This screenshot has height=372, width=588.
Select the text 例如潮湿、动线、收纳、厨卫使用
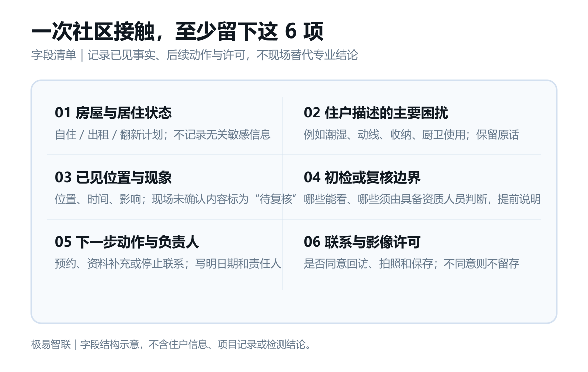coord(384,135)
